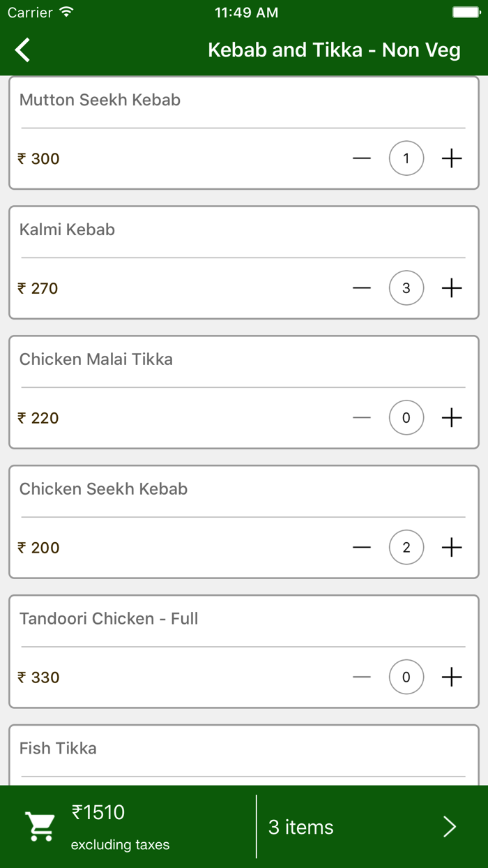Tap the Kalmi Kebab quantity circle
The image size is (488, 868).
(x=406, y=288)
